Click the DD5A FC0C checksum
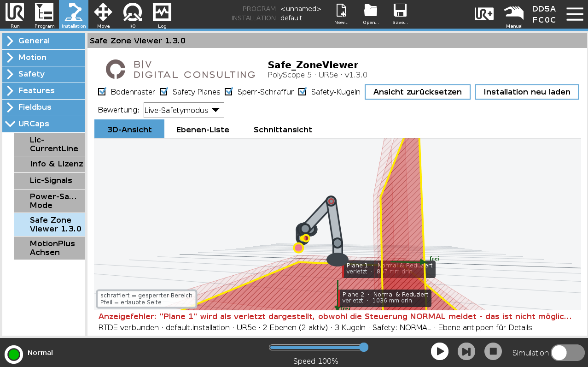Image resolution: width=588 pixels, height=367 pixels. click(x=544, y=14)
